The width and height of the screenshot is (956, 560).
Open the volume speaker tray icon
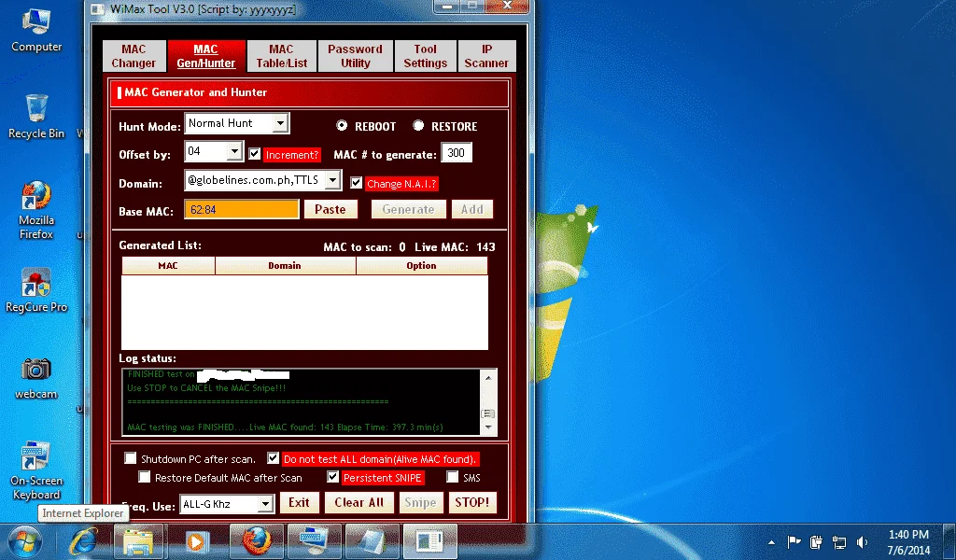[x=862, y=541]
